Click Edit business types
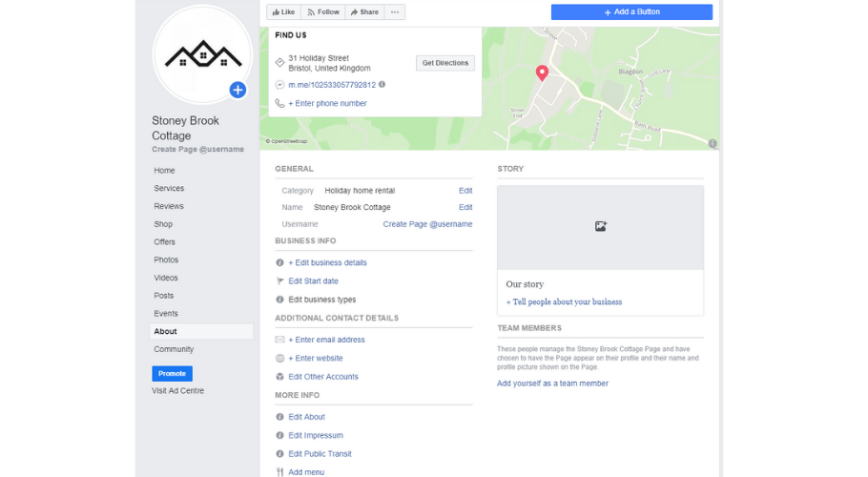This screenshot has width=868, height=477. pyautogui.click(x=322, y=300)
